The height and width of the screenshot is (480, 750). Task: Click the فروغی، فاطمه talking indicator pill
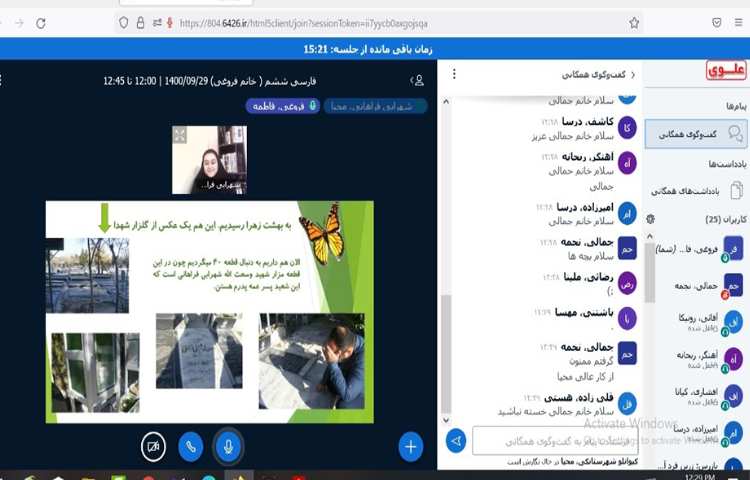[283, 106]
